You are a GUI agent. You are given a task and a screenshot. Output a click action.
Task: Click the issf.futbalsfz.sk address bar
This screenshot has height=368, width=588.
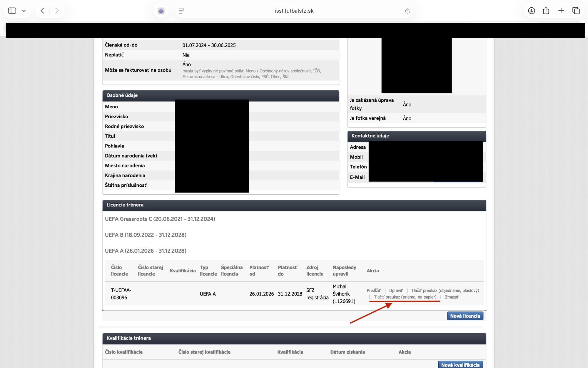(x=294, y=11)
